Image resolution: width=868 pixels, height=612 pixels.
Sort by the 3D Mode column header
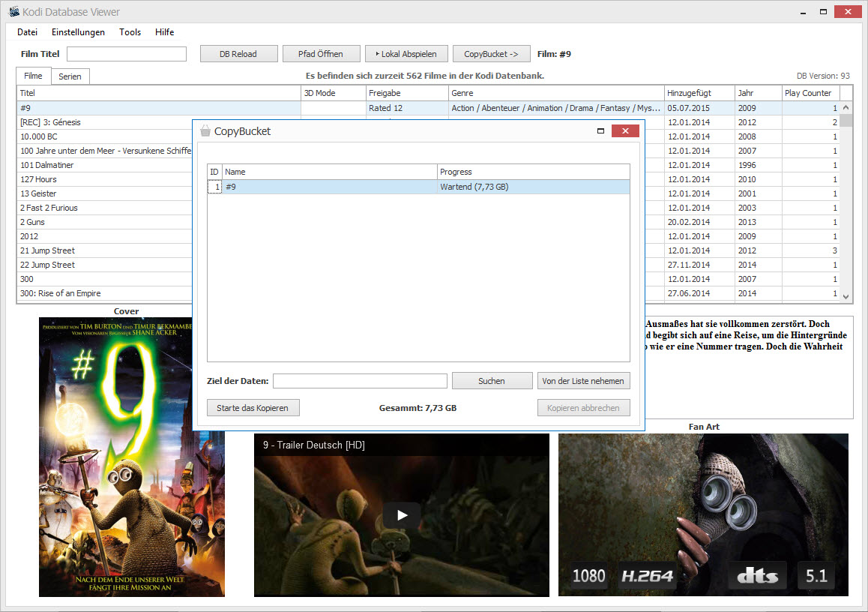(334, 93)
